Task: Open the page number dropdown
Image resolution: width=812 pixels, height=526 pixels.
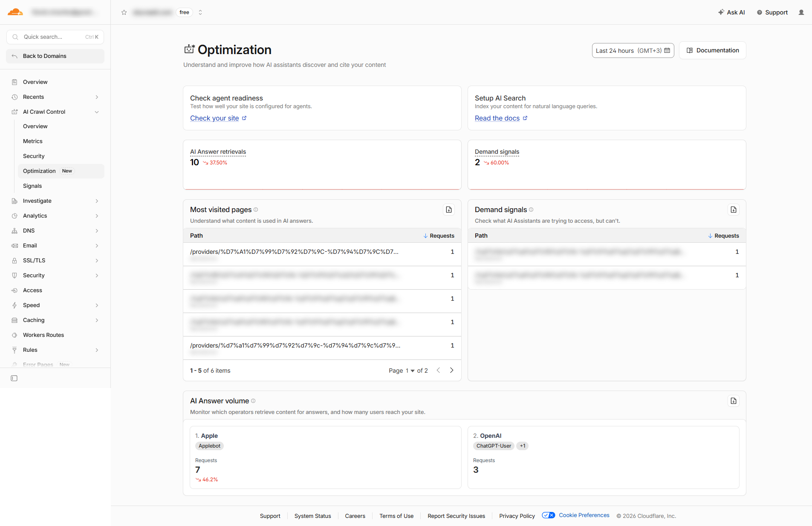Action: (x=410, y=371)
